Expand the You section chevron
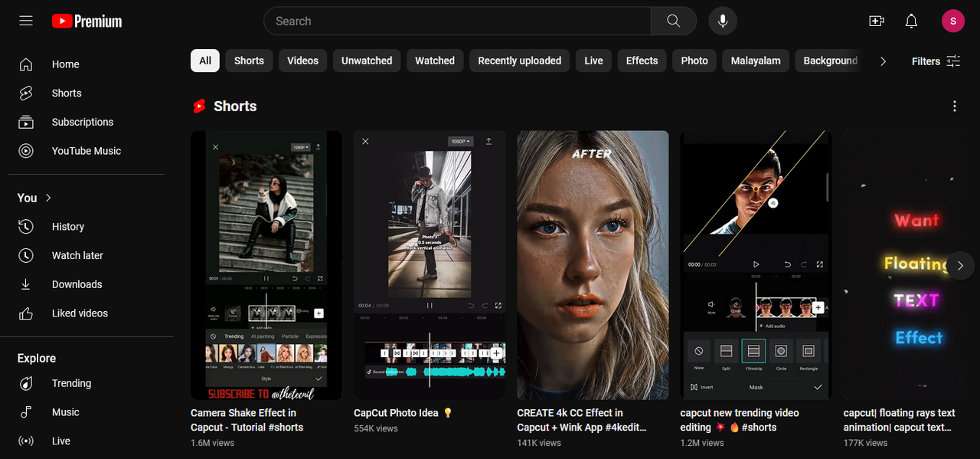The height and width of the screenshot is (459, 980). (x=48, y=198)
